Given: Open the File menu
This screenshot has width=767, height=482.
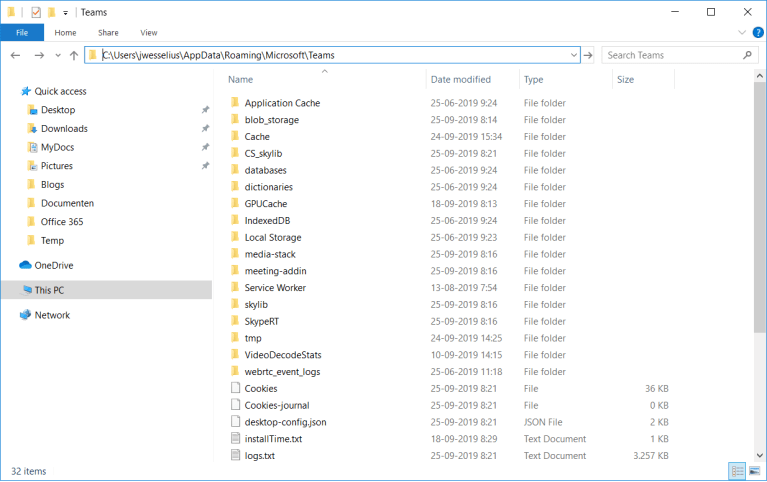Looking at the screenshot, I should [x=21, y=33].
